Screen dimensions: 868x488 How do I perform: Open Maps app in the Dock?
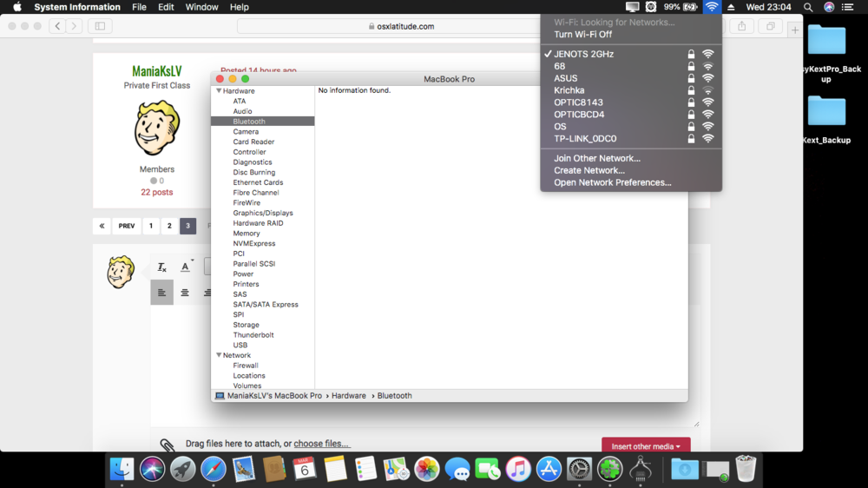coord(396,469)
